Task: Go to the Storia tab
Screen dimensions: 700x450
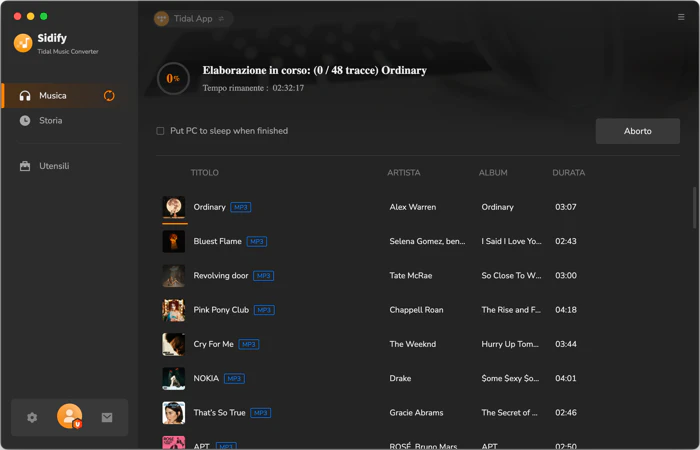Action: coord(50,121)
